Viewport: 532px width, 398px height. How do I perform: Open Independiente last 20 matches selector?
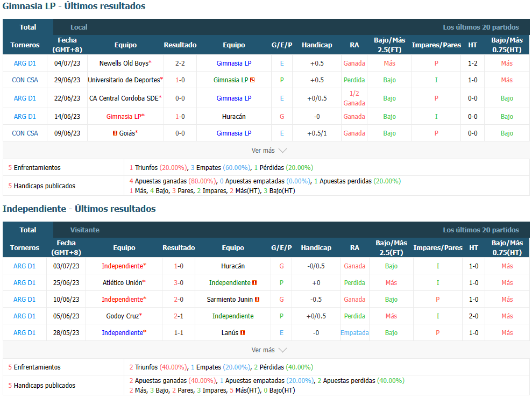(480, 230)
